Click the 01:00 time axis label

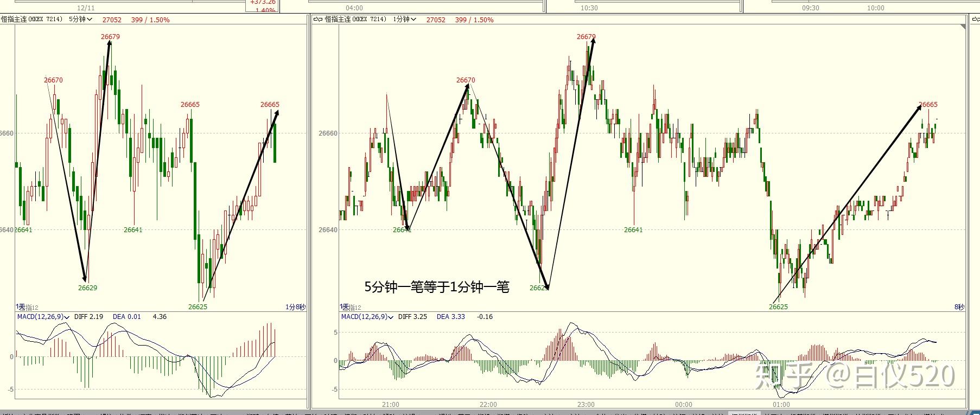coord(781,405)
